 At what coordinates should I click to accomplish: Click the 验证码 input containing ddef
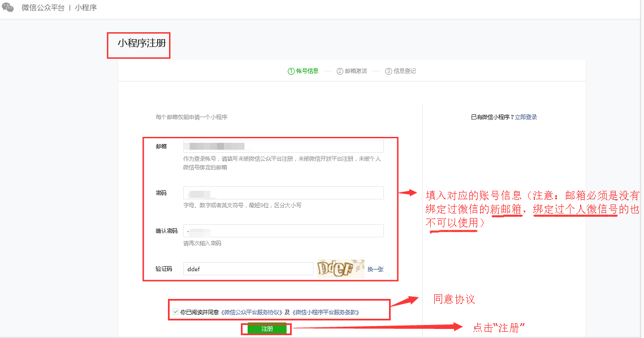coord(248,269)
